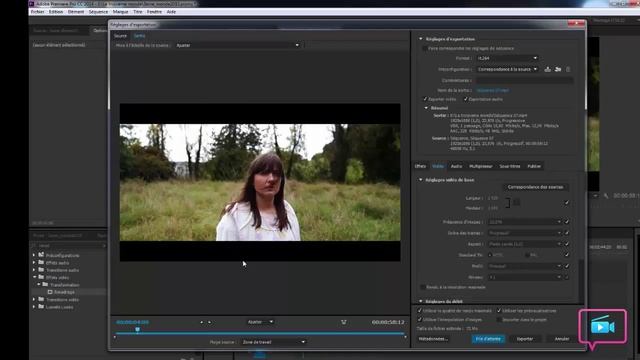Image resolution: width=640 pixels, height=360 pixels.
Task: Save the current export preset icon
Action: [547, 69]
